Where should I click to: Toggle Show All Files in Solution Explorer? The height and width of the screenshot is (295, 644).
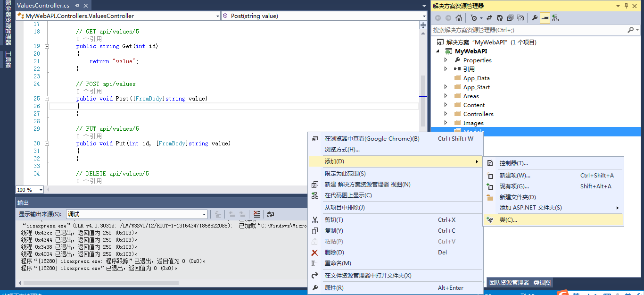point(520,18)
